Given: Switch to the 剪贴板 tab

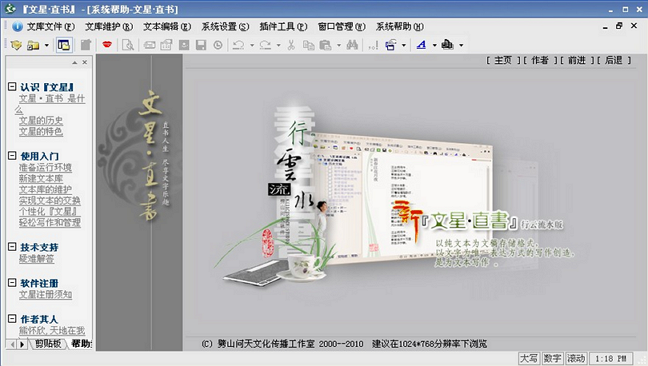Looking at the screenshot, I should 48,343.
